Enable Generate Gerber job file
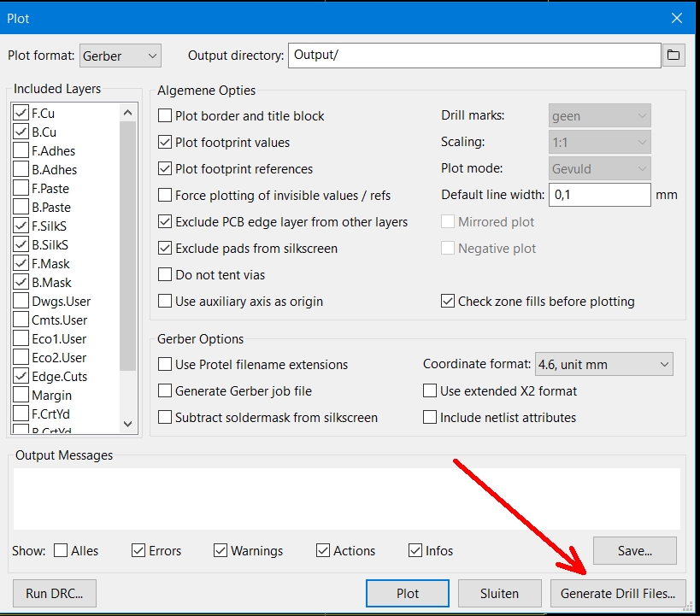 (x=165, y=391)
